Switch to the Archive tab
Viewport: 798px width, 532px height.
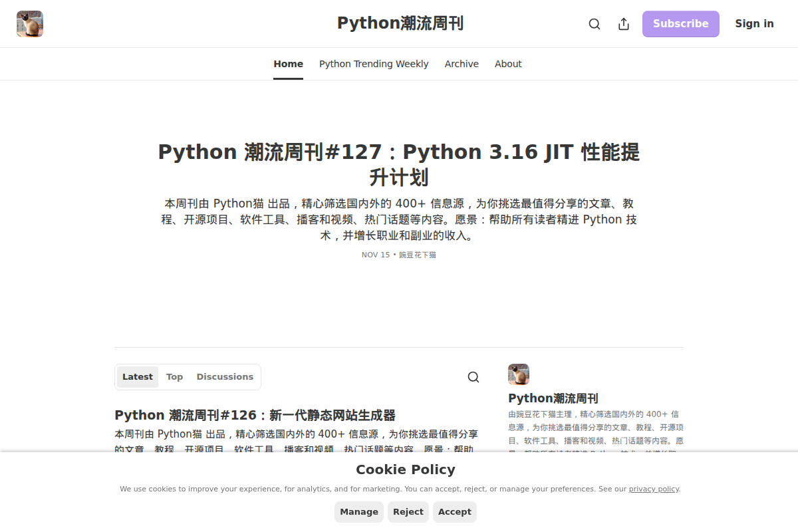point(462,63)
